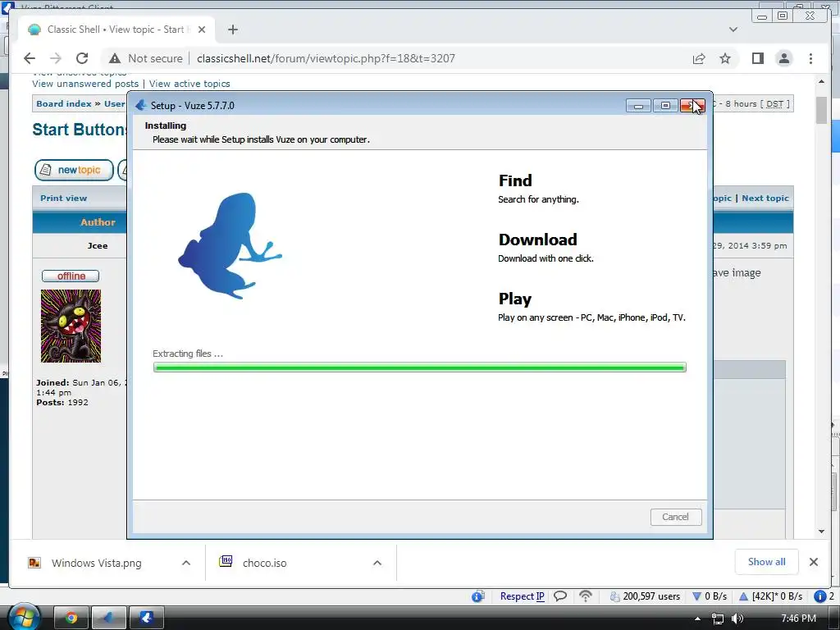Click the forward navigation arrow
This screenshot has height=630, width=840.
(x=56, y=58)
